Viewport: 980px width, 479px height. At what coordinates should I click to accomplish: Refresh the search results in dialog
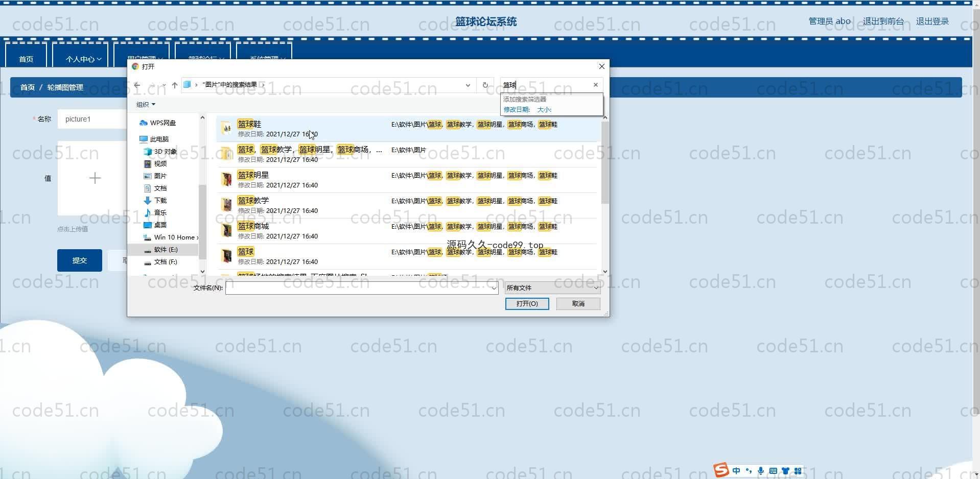pos(485,85)
